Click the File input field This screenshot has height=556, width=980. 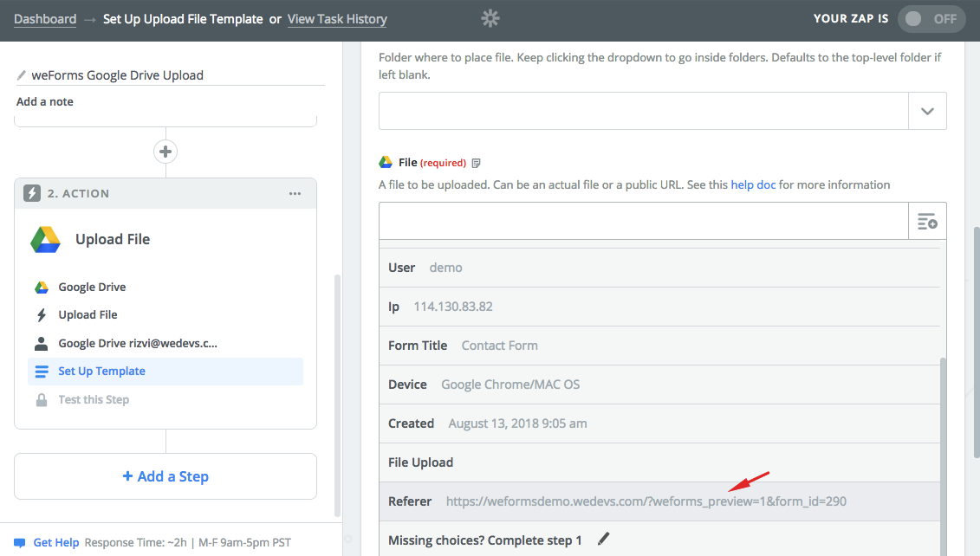tap(644, 221)
